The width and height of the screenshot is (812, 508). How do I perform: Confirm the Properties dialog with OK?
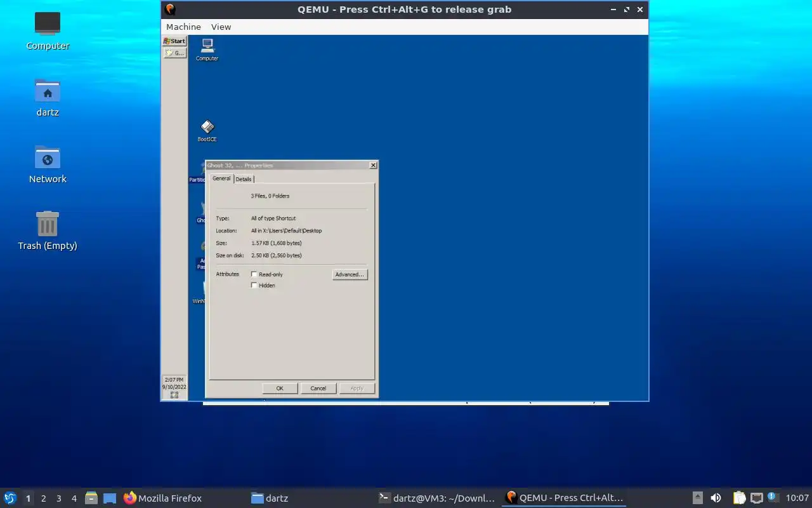[x=280, y=388]
